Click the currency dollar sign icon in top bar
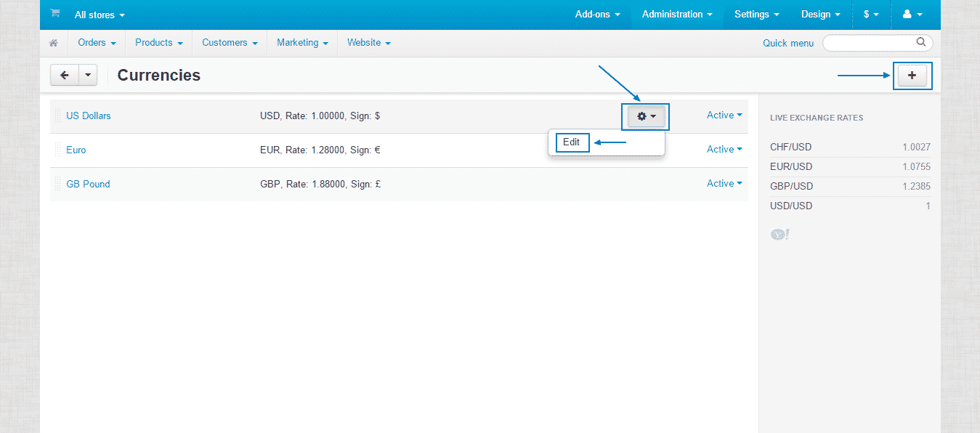 click(x=870, y=14)
